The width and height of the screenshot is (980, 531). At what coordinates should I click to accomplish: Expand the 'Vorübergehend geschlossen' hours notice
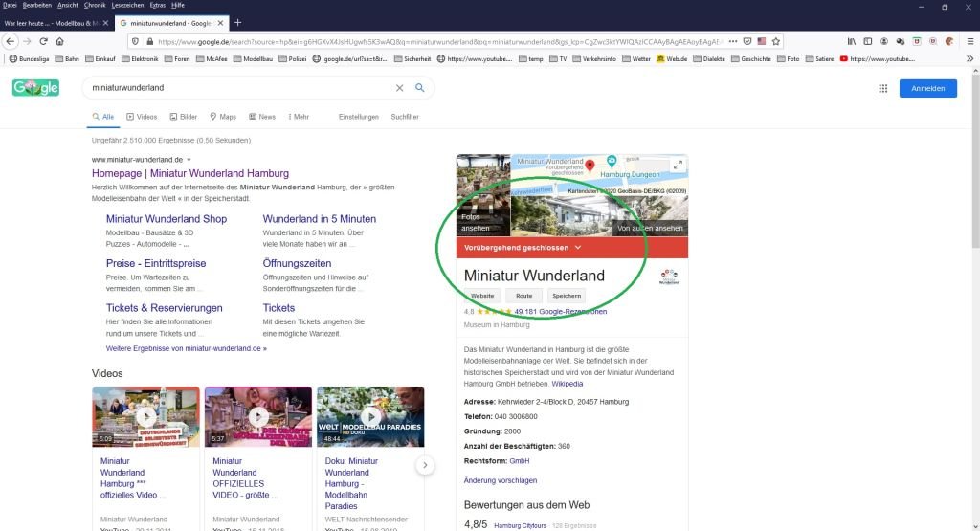point(577,248)
